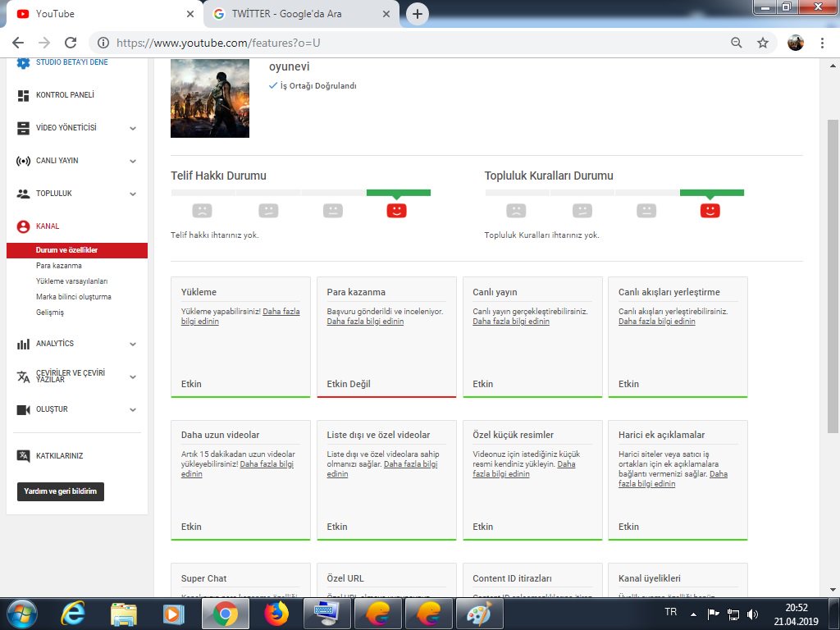Expand Canlı Yayın section
This screenshot has width=840, height=630.
click(133, 162)
